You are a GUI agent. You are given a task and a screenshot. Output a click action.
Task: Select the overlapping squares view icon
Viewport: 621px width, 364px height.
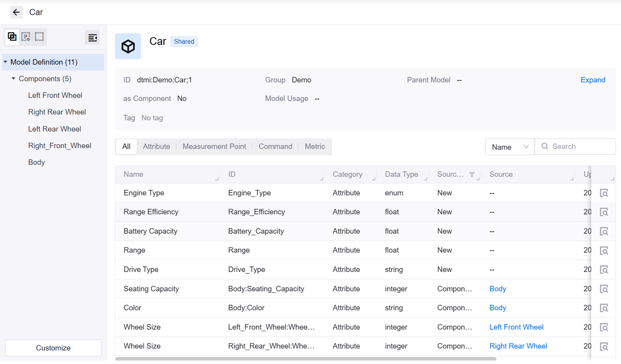tap(12, 37)
